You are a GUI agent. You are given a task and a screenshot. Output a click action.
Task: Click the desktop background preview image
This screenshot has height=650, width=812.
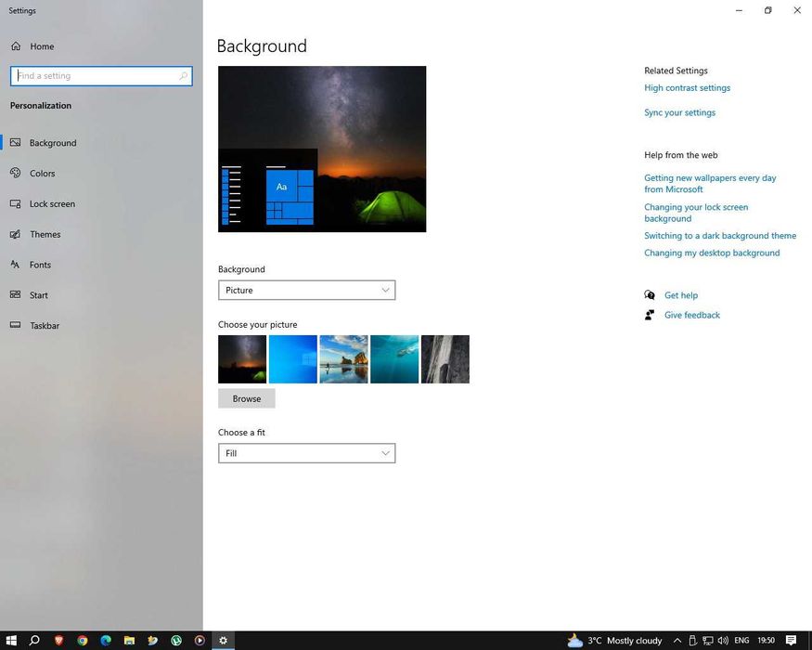click(322, 149)
